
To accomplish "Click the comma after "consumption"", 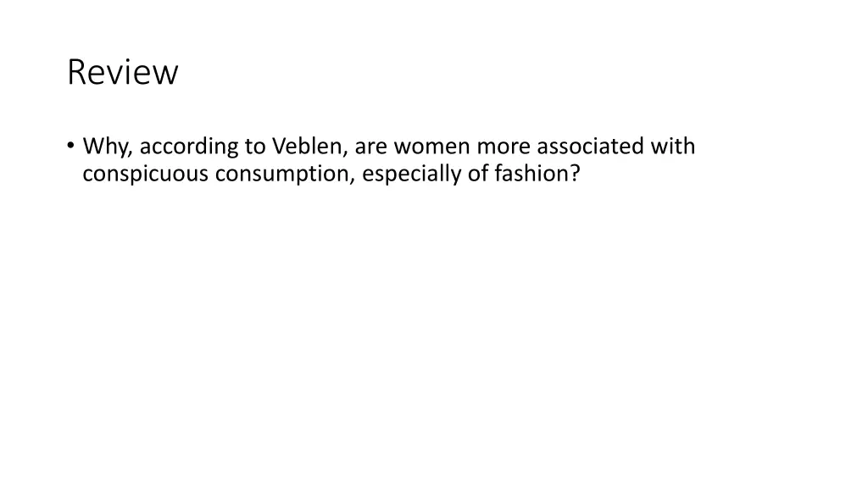I will (354, 180).
